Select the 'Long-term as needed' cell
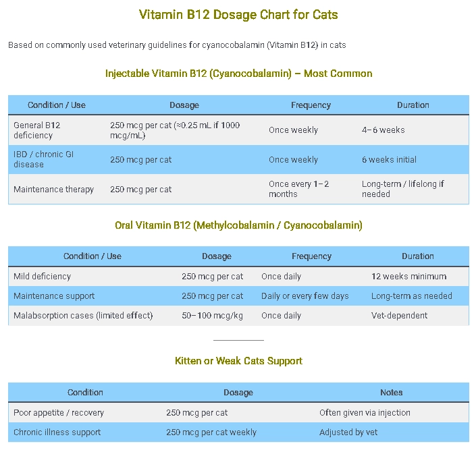The height and width of the screenshot is (450, 476). (412, 296)
